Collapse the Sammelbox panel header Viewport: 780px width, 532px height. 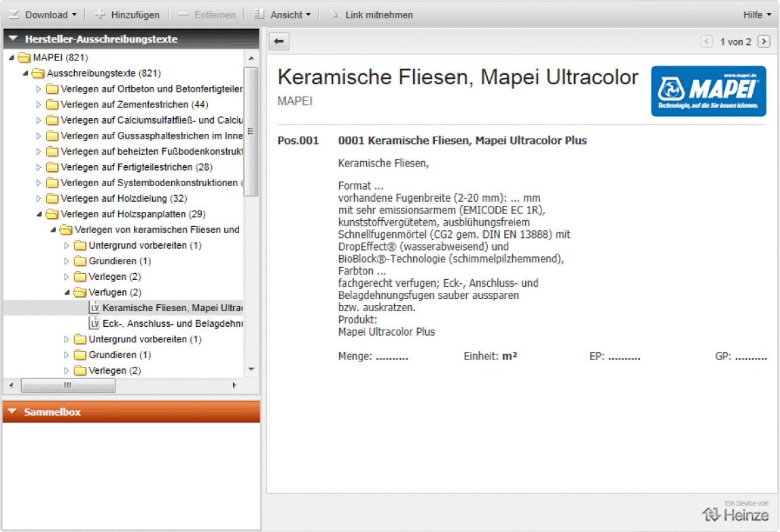point(13,412)
